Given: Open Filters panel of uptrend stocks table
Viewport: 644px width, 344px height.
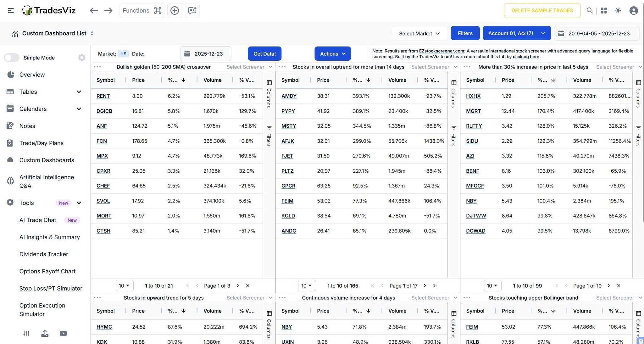Looking at the screenshot, I should click(453, 136).
